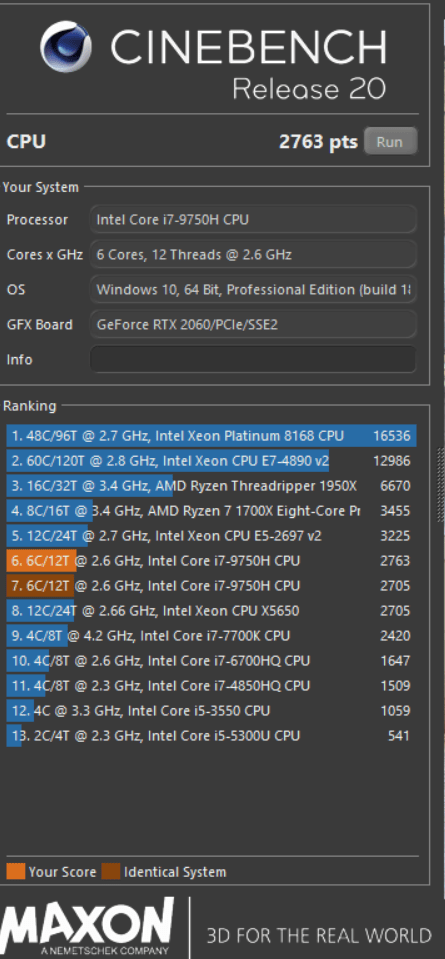Select identical system row scoring 2705
Viewport: 445px width, 959px height.
211,586
